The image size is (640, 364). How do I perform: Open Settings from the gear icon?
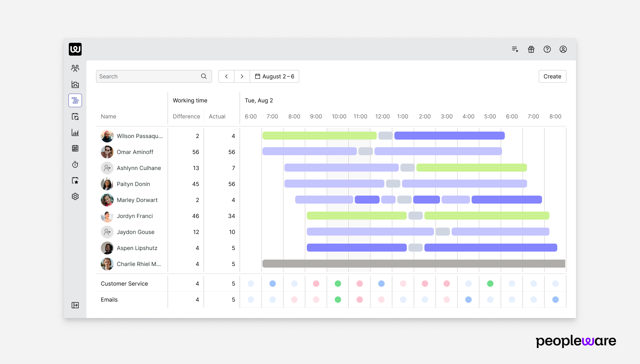tap(75, 196)
